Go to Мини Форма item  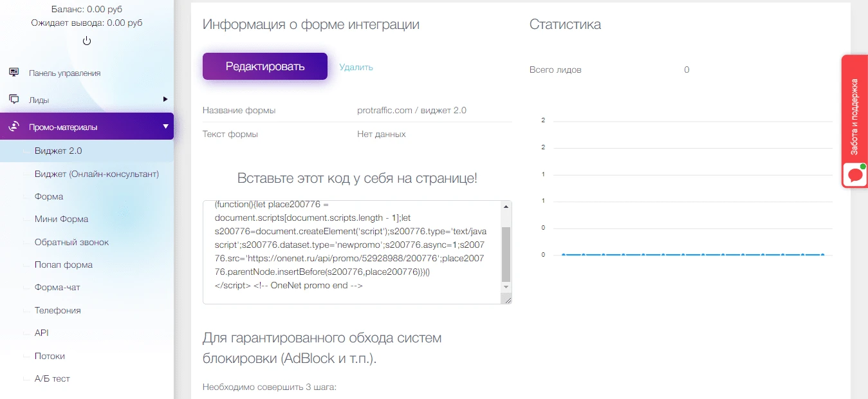pos(61,219)
